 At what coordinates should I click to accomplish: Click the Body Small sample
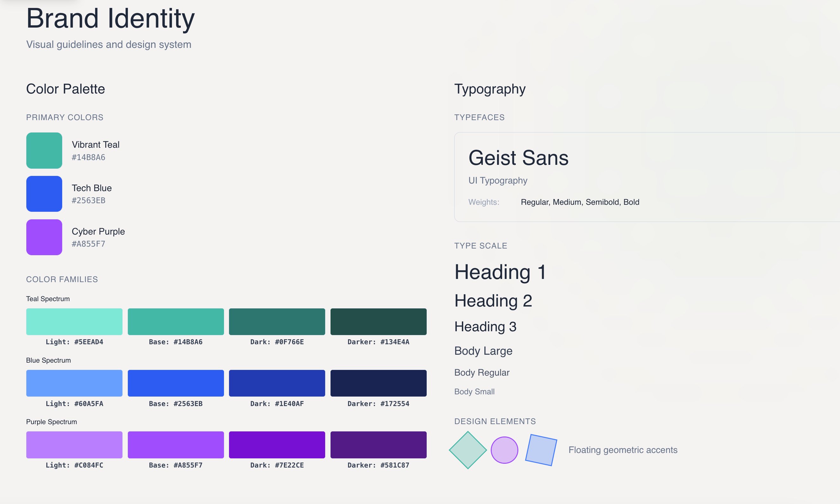click(x=474, y=391)
